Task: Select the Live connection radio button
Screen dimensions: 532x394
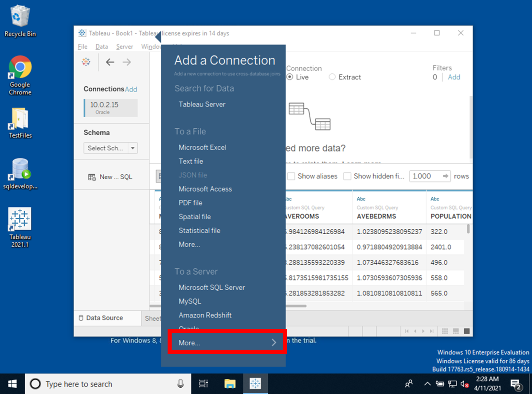Action: click(290, 77)
